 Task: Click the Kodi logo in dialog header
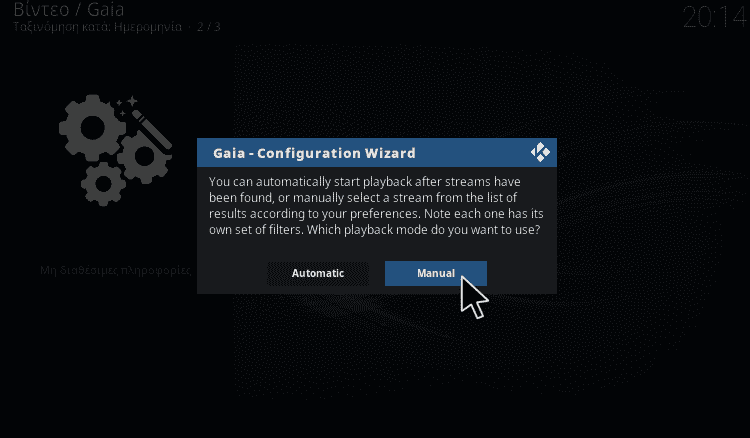click(540, 153)
